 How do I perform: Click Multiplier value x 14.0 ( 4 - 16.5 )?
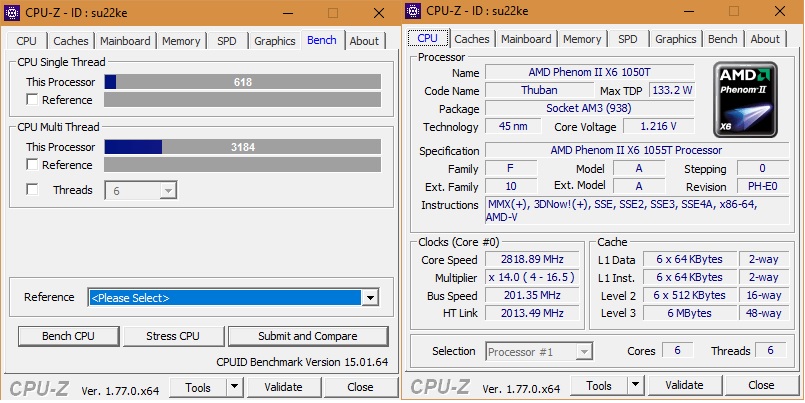coord(532,277)
